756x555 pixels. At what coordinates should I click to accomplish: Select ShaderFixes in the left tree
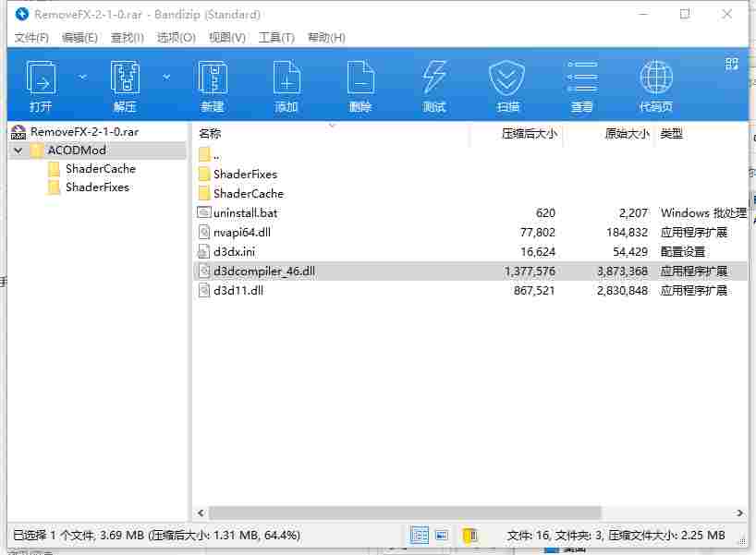click(x=97, y=187)
